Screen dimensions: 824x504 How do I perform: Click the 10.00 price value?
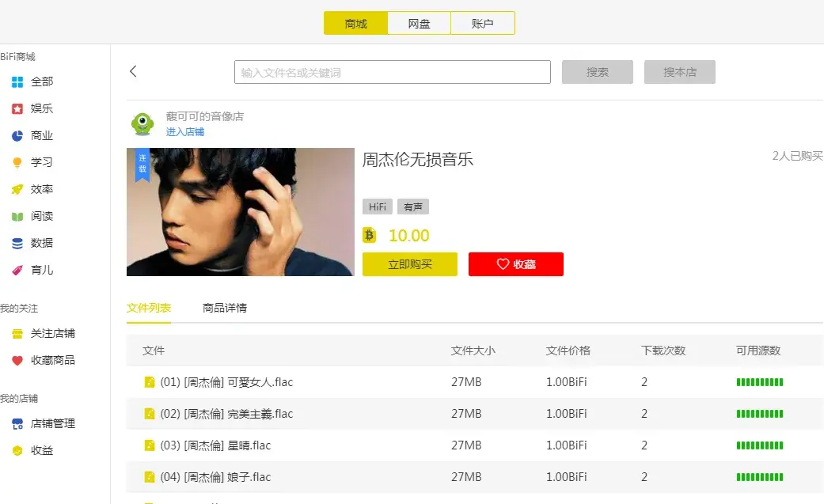(x=409, y=236)
